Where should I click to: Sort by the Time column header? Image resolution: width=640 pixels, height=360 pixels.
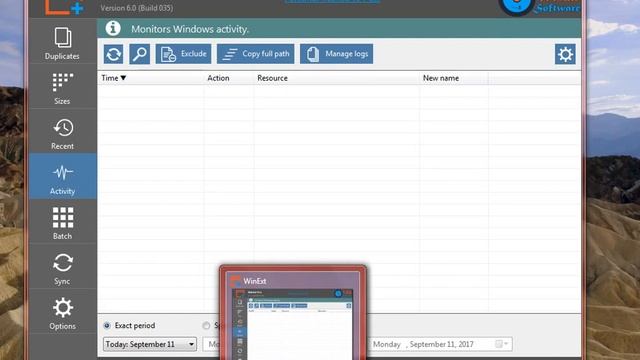[151, 78]
